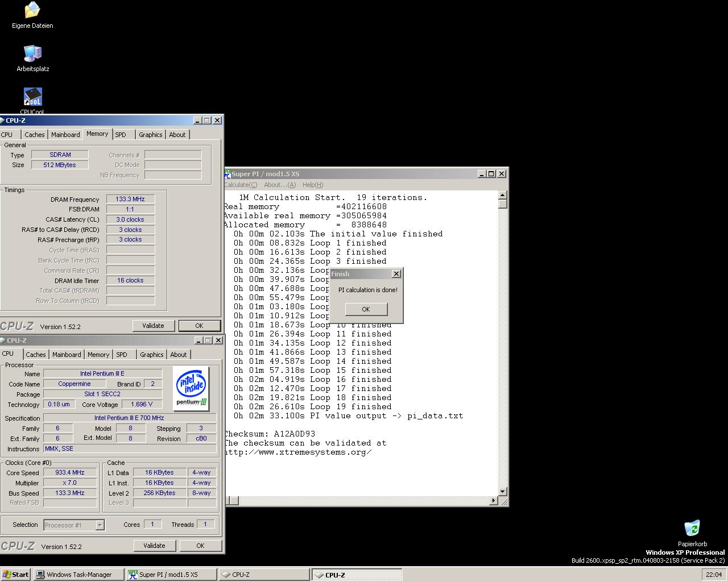This screenshot has height=582, width=728.
Task: Click Intel Inside Pentium III logo
Action: point(192,389)
